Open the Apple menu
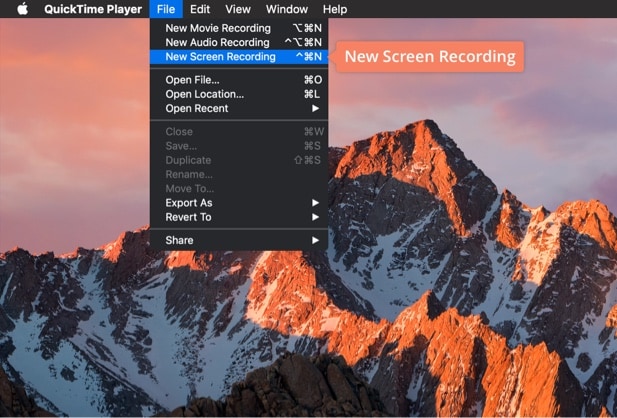The width and height of the screenshot is (617, 418). tap(23, 9)
